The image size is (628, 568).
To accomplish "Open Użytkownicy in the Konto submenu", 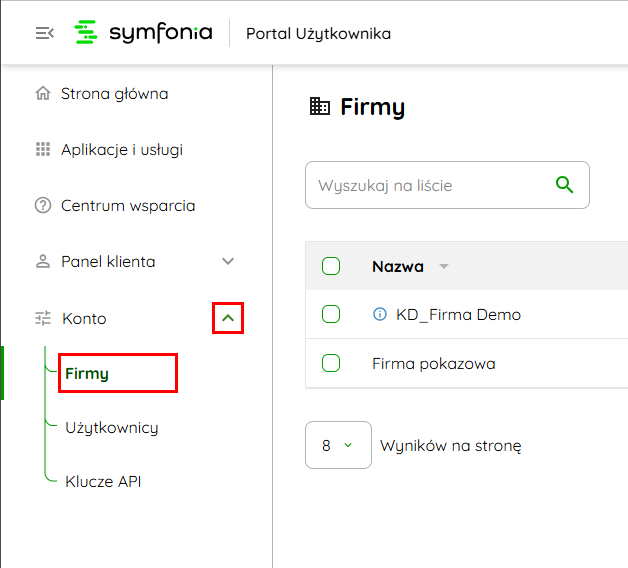I will (x=112, y=428).
